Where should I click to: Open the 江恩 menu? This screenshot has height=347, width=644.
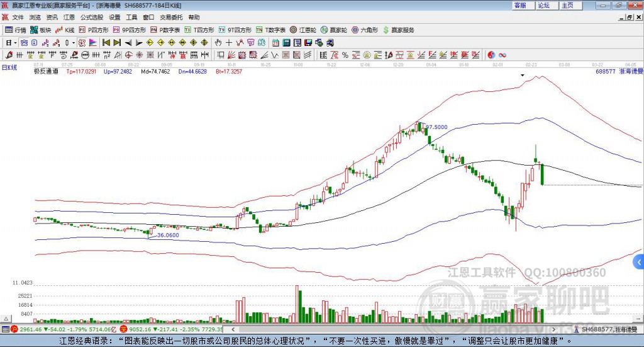coord(69,17)
